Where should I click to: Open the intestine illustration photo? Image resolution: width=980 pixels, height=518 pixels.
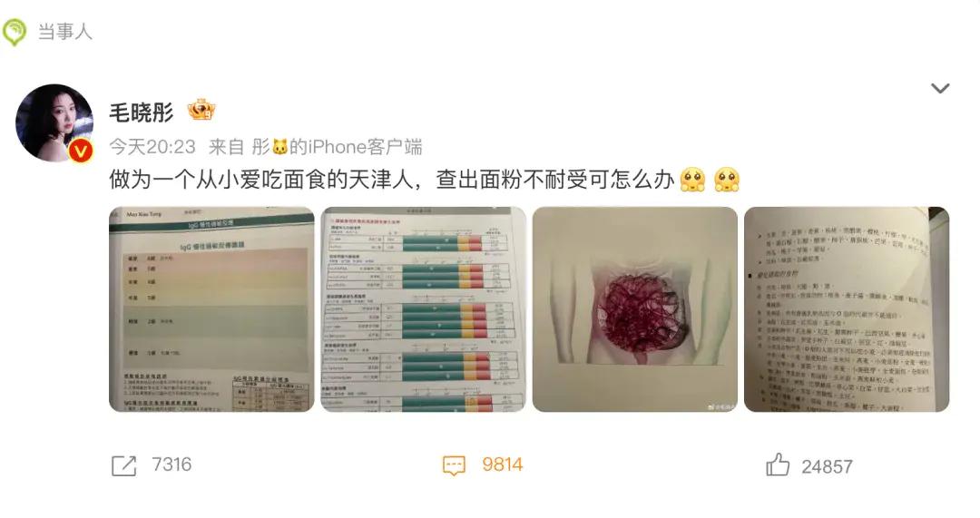pyautogui.click(x=635, y=309)
